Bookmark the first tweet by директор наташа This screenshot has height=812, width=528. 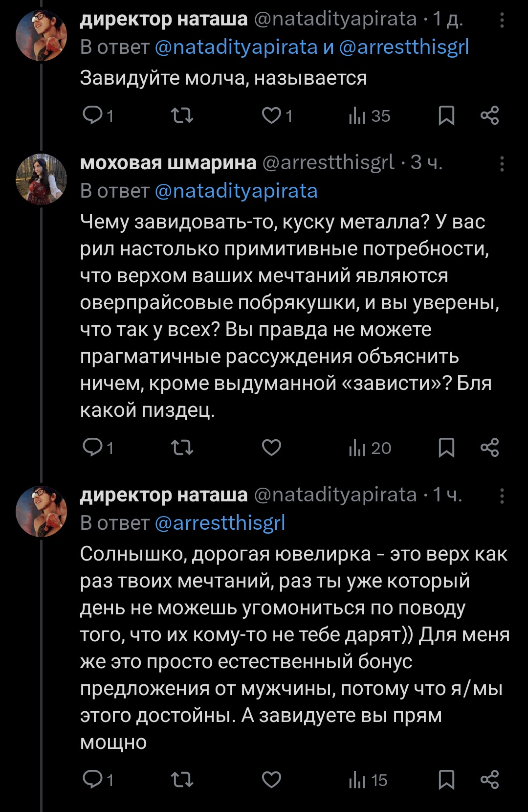[x=446, y=115]
